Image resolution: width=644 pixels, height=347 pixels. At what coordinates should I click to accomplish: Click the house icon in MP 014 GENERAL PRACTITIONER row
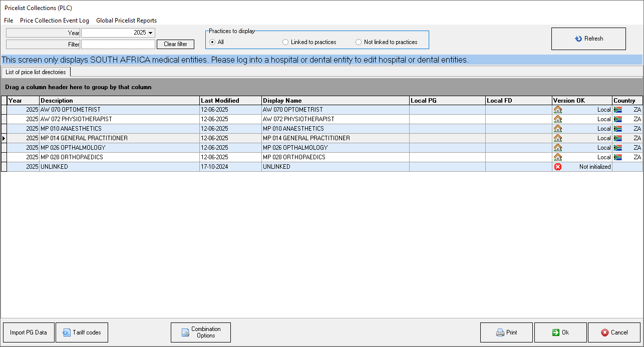557,138
